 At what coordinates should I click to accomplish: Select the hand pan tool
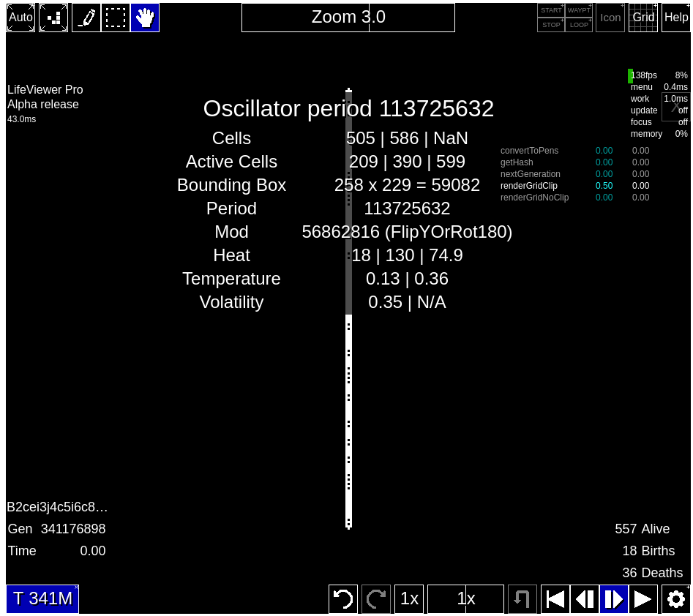(145, 18)
